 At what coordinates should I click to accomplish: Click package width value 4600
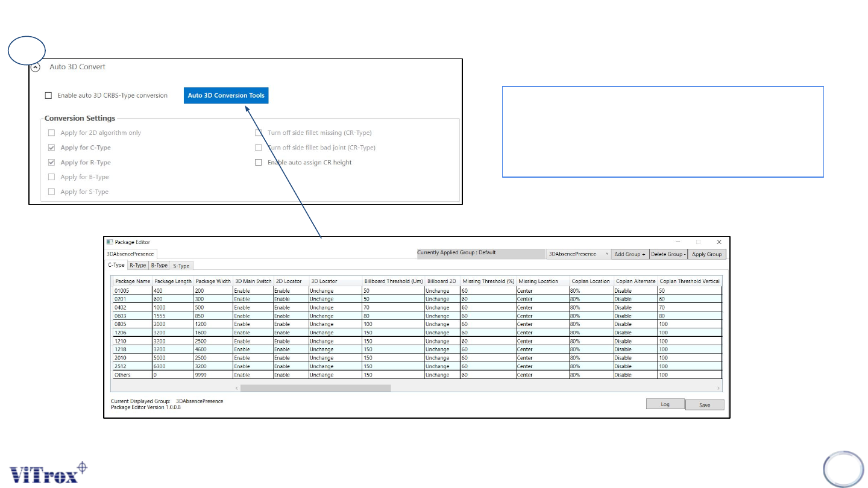pyautogui.click(x=213, y=349)
